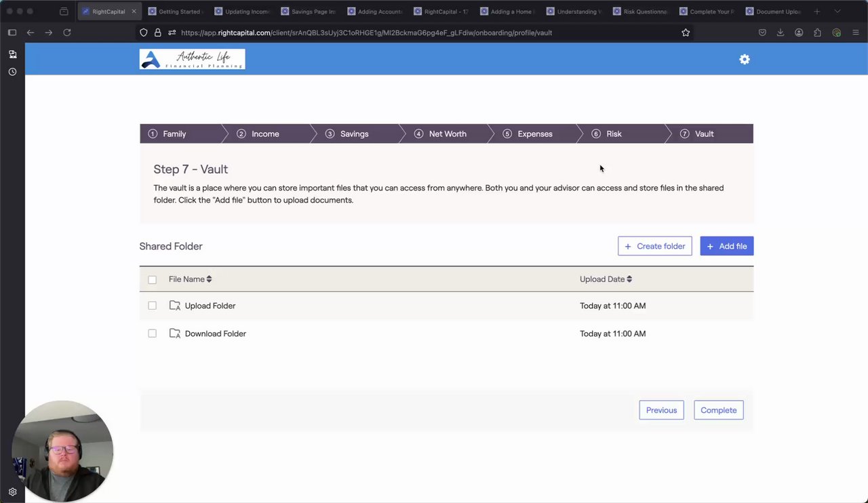
Task: Select all files with header checkbox
Action: [x=152, y=279]
